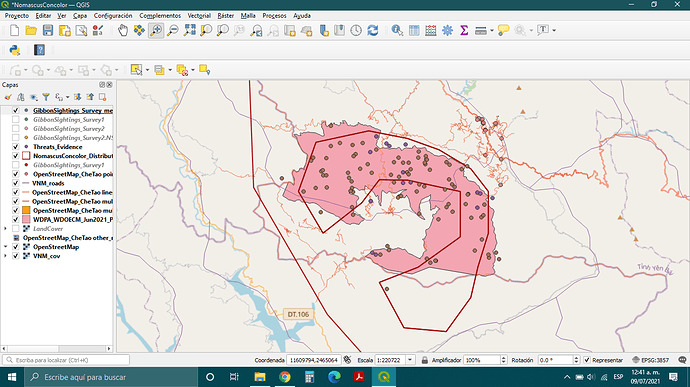Expand the LandCover layer tree node
The height and width of the screenshot is (387, 690).
click(5, 229)
